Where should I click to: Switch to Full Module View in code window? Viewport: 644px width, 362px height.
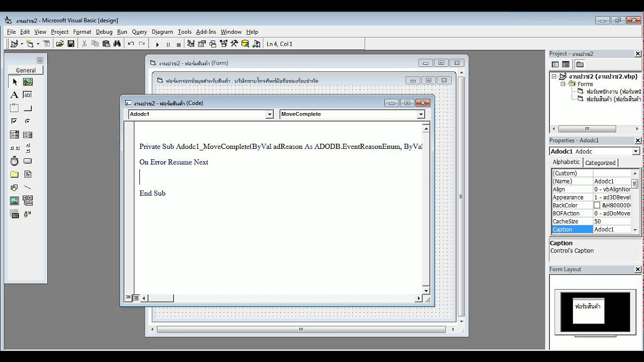pyautogui.click(x=136, y=298)
